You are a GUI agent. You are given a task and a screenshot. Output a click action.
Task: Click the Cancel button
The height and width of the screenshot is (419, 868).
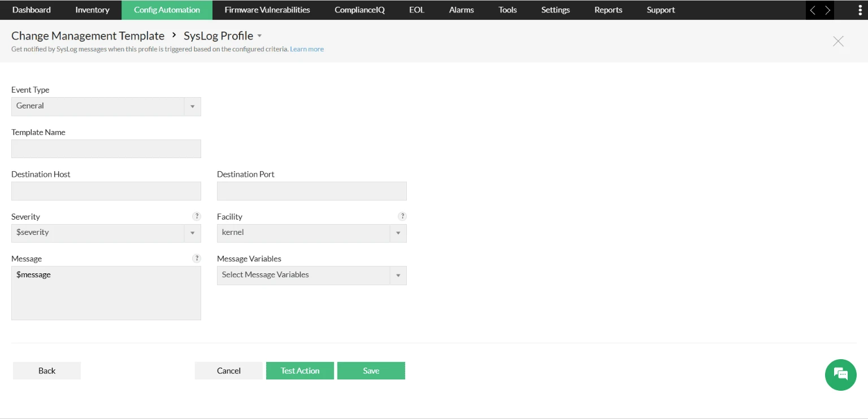point(229,370)
